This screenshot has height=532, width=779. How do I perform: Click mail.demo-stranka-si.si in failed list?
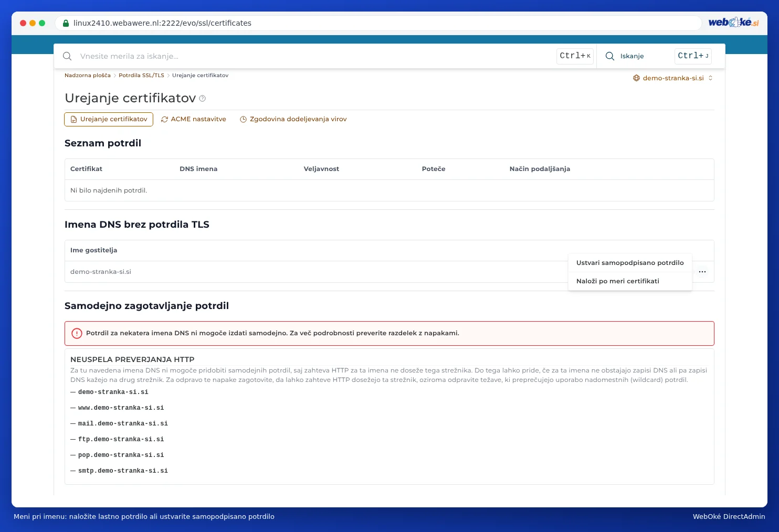(x=123, y=423)
